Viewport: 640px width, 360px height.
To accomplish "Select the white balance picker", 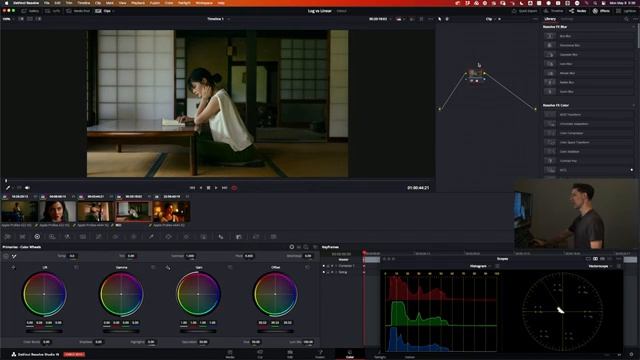I will (14, 256).
